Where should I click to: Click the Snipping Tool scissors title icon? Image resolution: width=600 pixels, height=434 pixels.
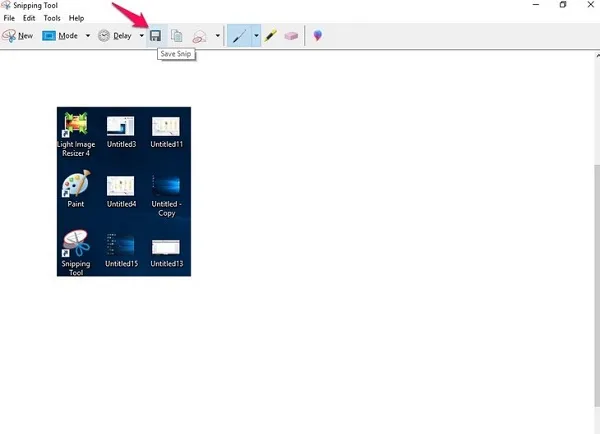coord(7,5)
